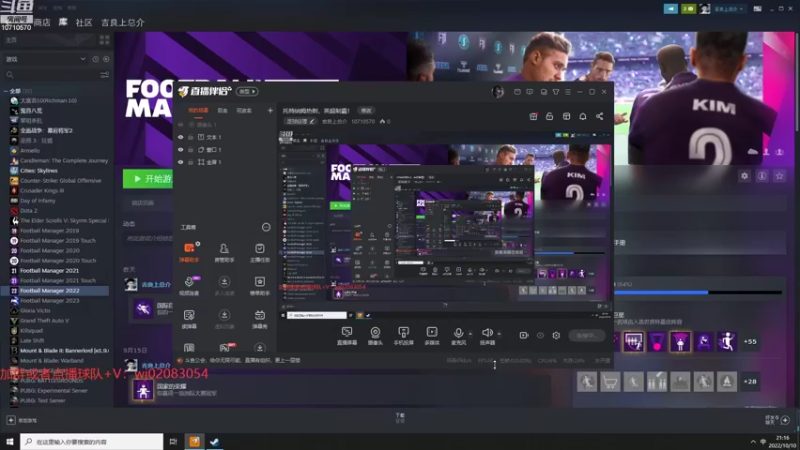
Task: Add a multimedia source (多媒体)
Action: (x=432, y=336)
